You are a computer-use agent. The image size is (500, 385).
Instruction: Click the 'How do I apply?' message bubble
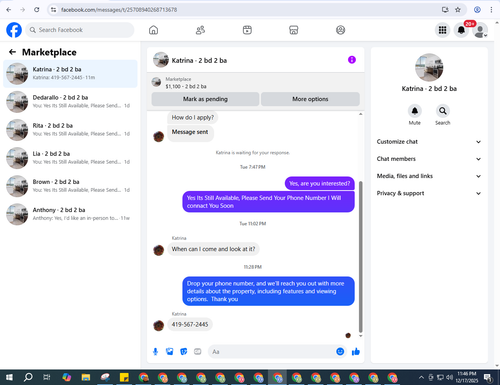pyautogui.click(x=193, y=117)
